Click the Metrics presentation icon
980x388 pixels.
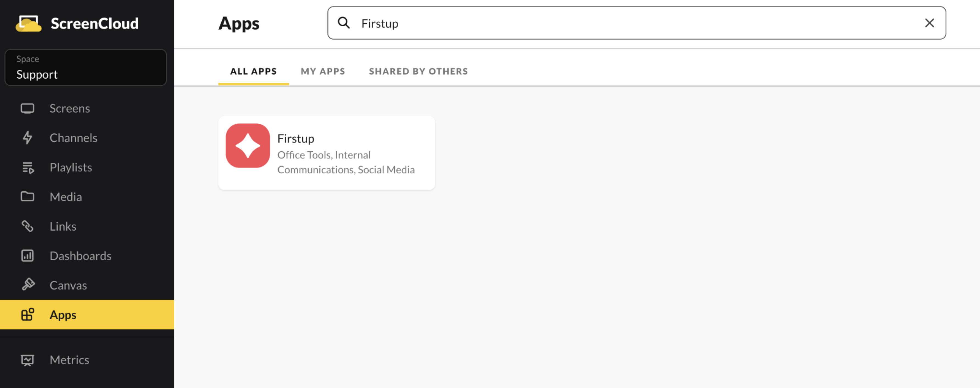pos(27,360)
